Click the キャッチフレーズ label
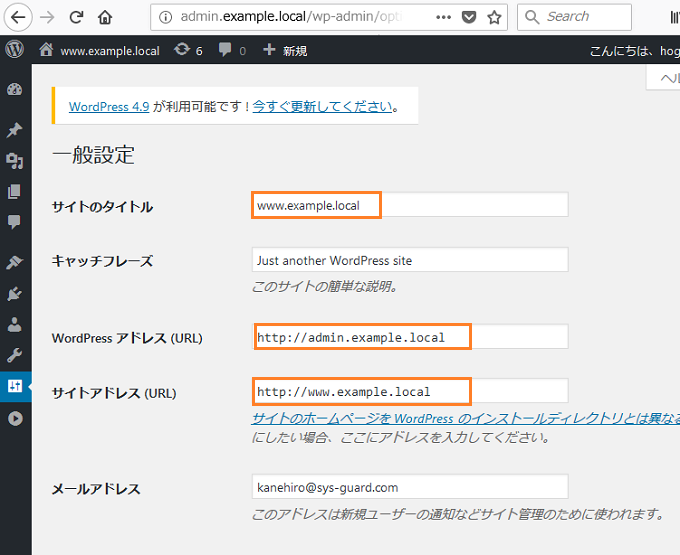 click(x=102, y=261)
